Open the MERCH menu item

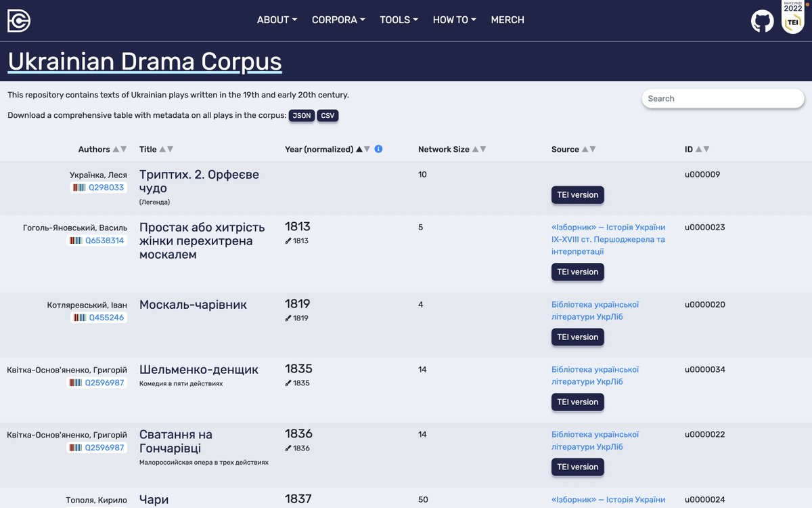tap(507, 20)
